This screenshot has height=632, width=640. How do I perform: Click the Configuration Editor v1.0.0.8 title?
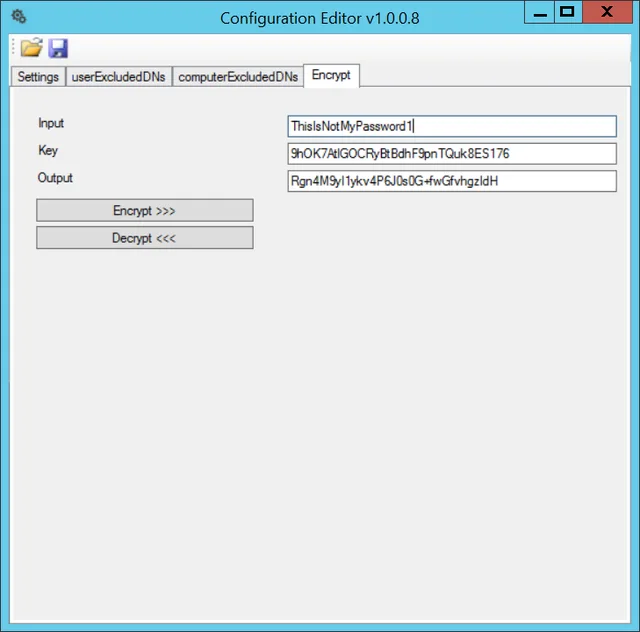[x=320, y=18]
